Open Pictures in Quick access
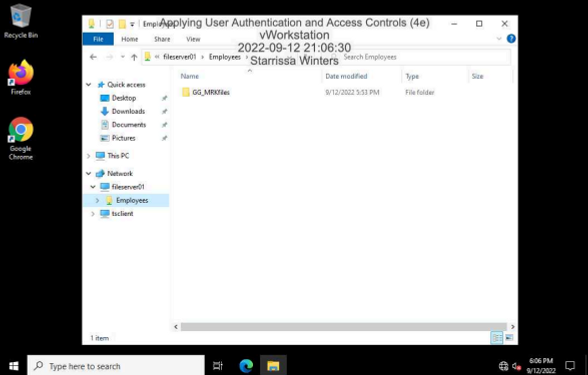The image size is (588, 375). click(x=123, y=138)
